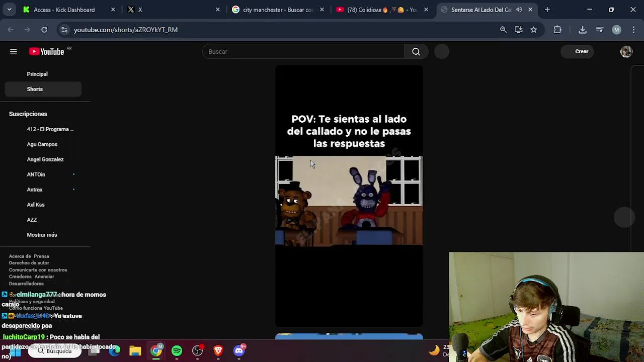Open the YouTube hamburger guide menu
This screenshot has height=362, width=644.
[14, 51]
